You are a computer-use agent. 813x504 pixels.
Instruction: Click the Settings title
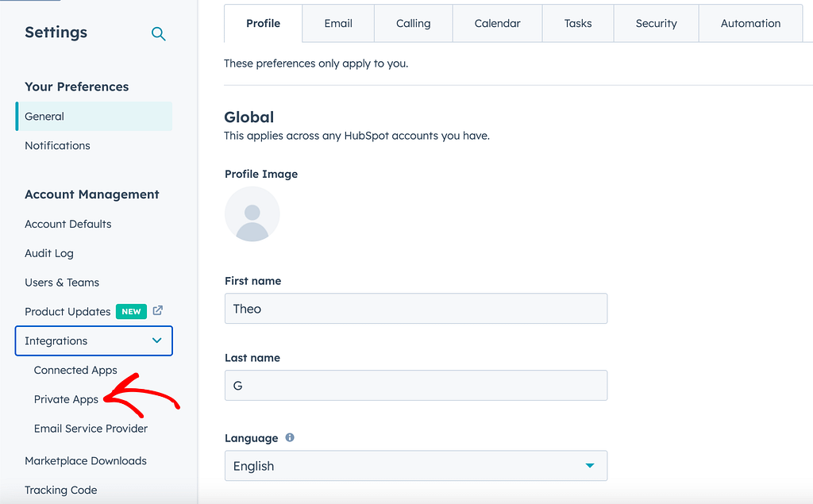click(56, 33)
